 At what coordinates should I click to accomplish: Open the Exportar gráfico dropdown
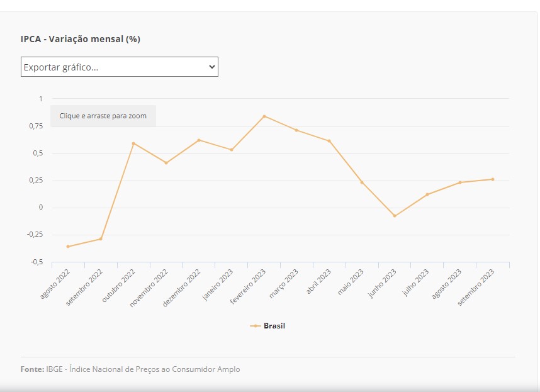point(119,67)
